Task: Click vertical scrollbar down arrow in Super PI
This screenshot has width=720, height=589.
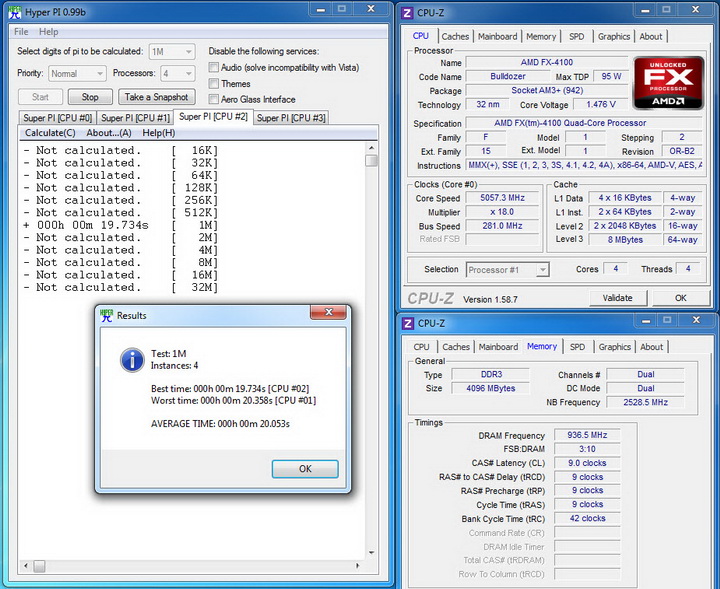Action: click(x=371, y=553)
